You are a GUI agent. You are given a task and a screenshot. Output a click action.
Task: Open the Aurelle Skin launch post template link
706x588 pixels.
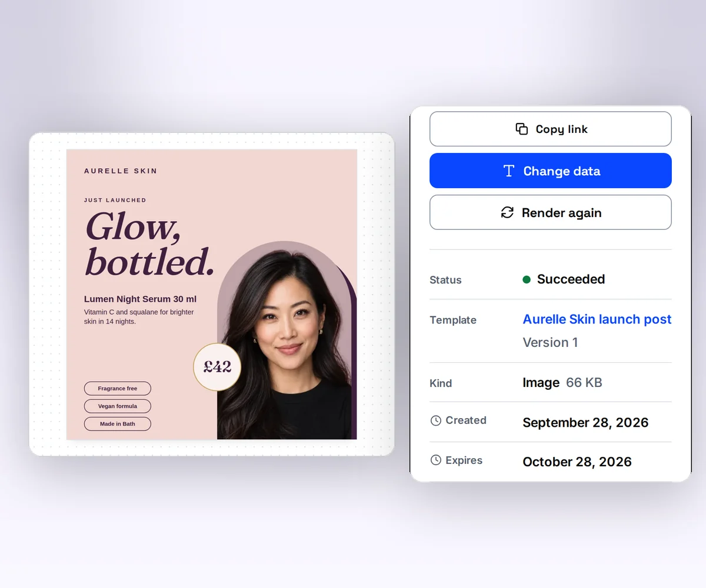point(597,319)
